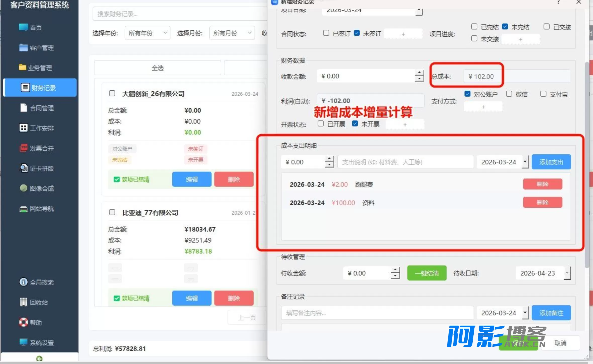
Task: Check the 已完结 progress box
Action: (474, 27)
